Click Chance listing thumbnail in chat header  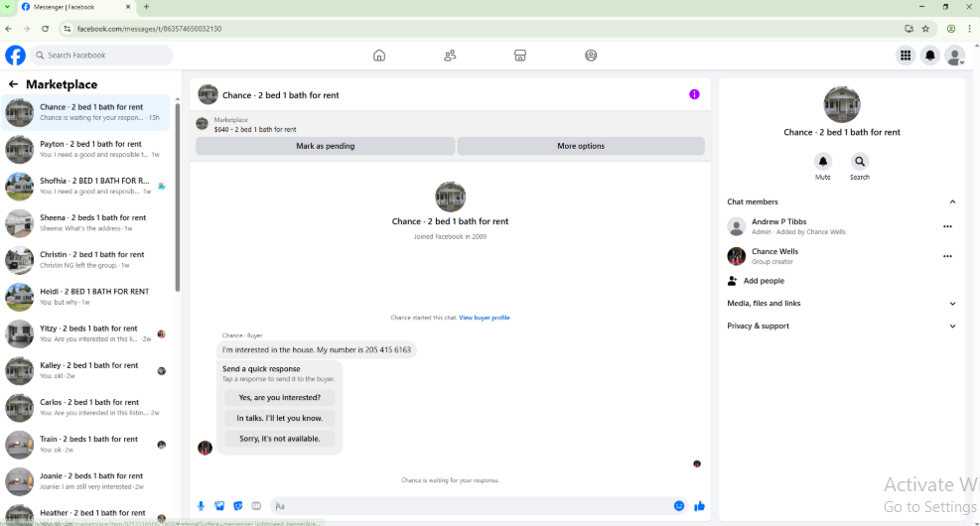pyautogui.click(x=209, y=95)
